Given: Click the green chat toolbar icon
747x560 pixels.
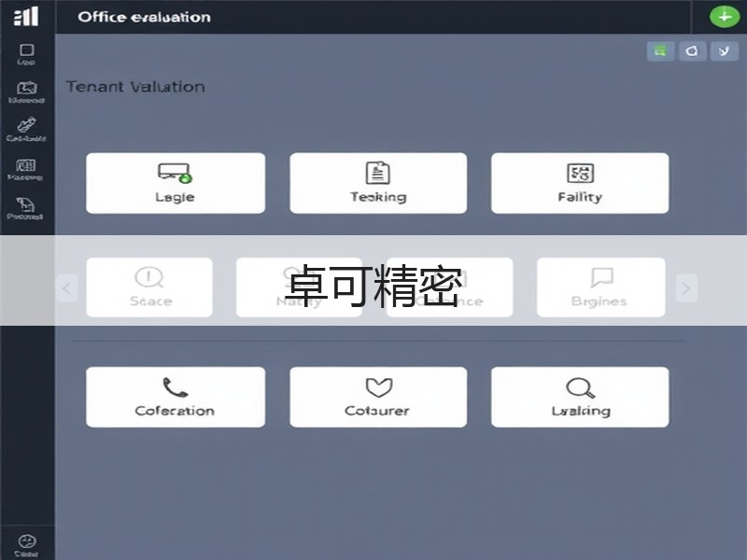Looking at the screenshot, I should pyautogui.click(x=660, y=51).
